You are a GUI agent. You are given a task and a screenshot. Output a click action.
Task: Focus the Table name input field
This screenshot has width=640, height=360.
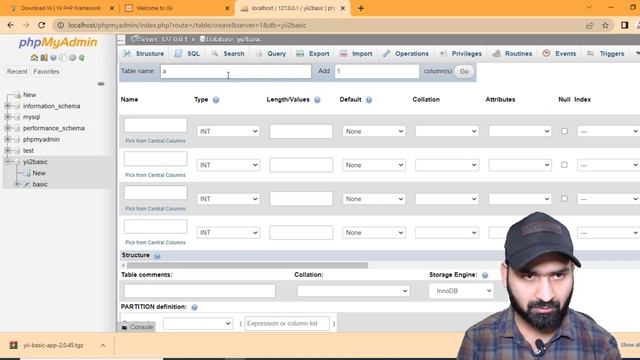click(x=236, y=71)
